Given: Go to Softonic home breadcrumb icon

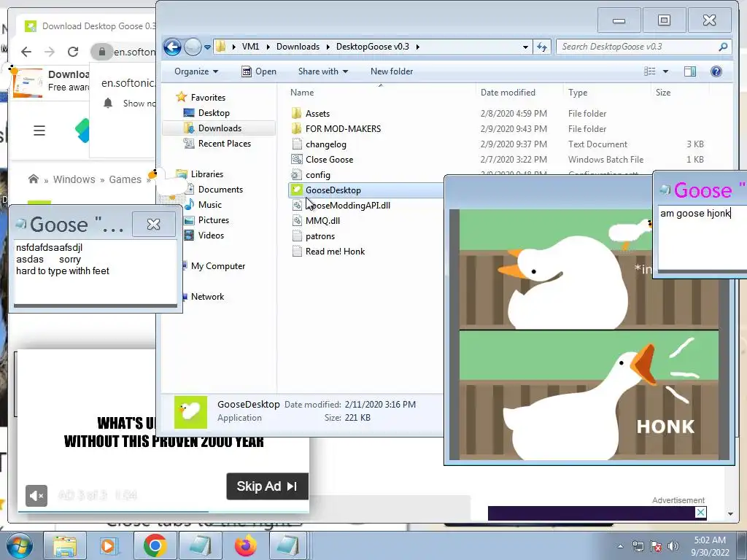Looking at the screenshot, I should point(34,179).
